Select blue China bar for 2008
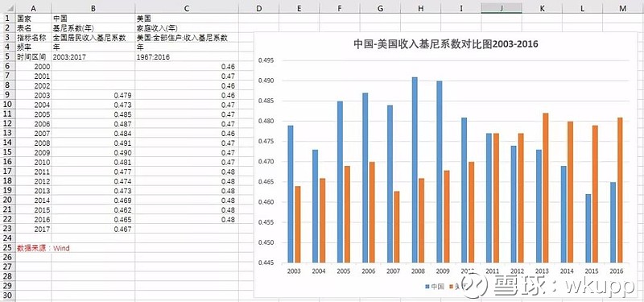 point(415,170)
